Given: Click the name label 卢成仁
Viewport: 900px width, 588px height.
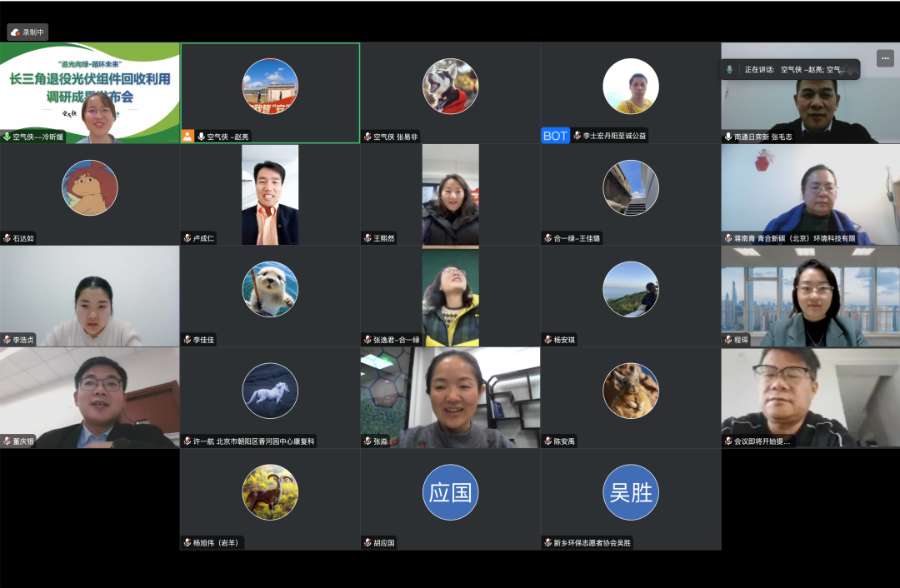Looking at the screenshot, I should (x=204, y=238).
